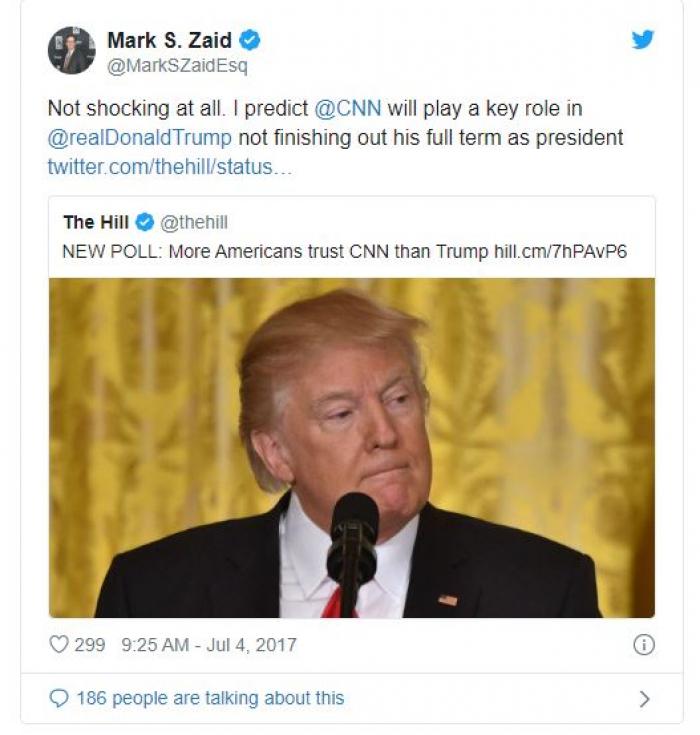Open the Trump photo in quoted tweet
The height and width of the screenshot is (735, 700).
click(x=352, y=448)
